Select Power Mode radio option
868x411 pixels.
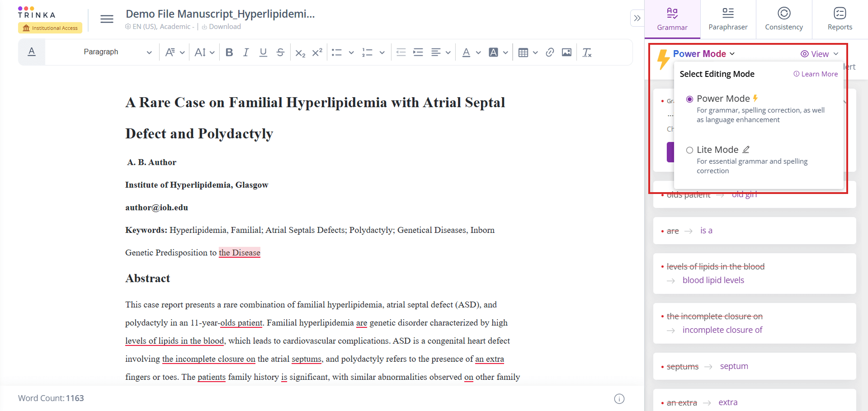pyautogui.click(x=689, y=99)
